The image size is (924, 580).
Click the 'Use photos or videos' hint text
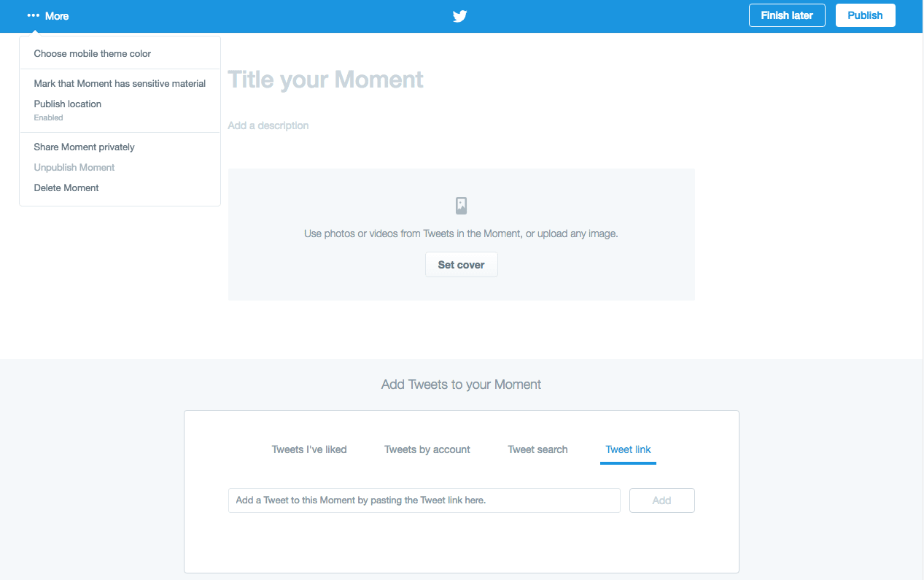coord(461,234)
